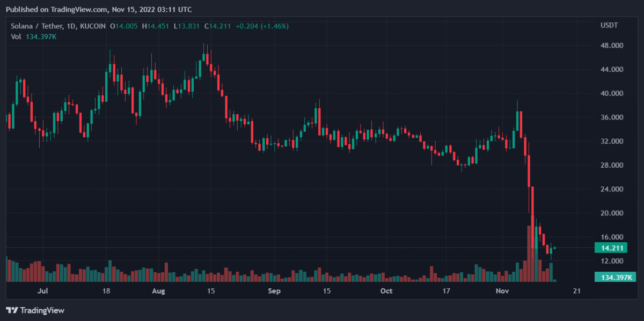Click the 32.000 price level on axis

pos(612,141)
